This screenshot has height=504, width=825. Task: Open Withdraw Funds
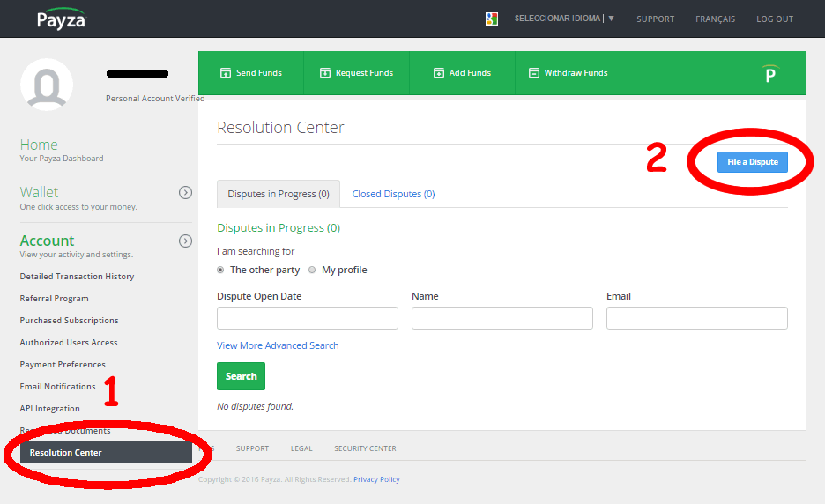(569, 73)
